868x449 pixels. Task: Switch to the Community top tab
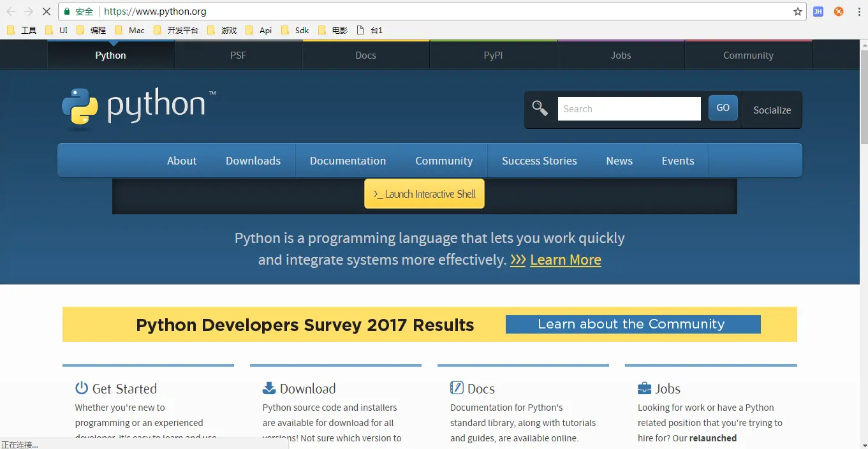click(748, 55)
